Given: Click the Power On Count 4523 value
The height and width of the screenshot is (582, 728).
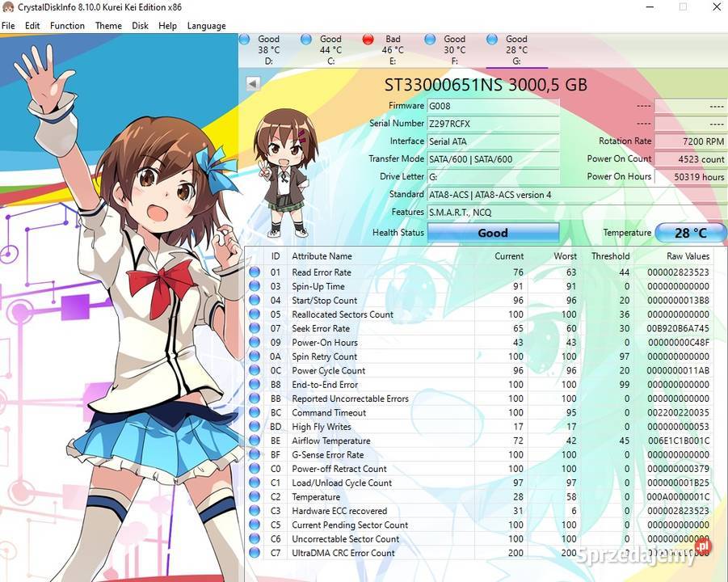Looking at the screenshot, I should (x=690, y=159).
